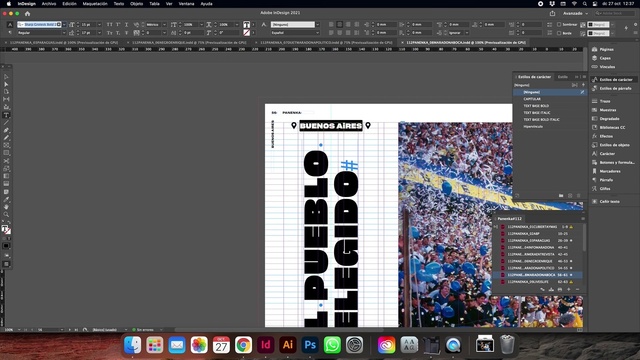Open the Ceñir texto panel
Viewport: 640px width, 360px height.
click(606, 201)
